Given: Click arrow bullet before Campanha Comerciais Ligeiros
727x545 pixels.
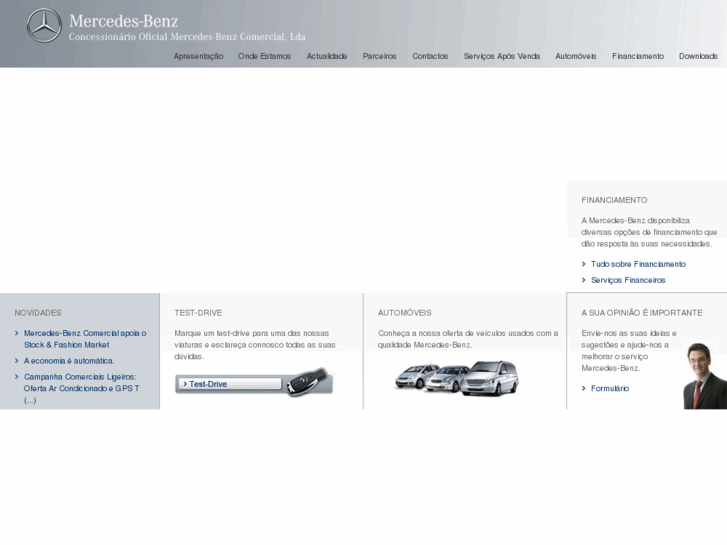Looking at the screenshot, I should 17,377.
